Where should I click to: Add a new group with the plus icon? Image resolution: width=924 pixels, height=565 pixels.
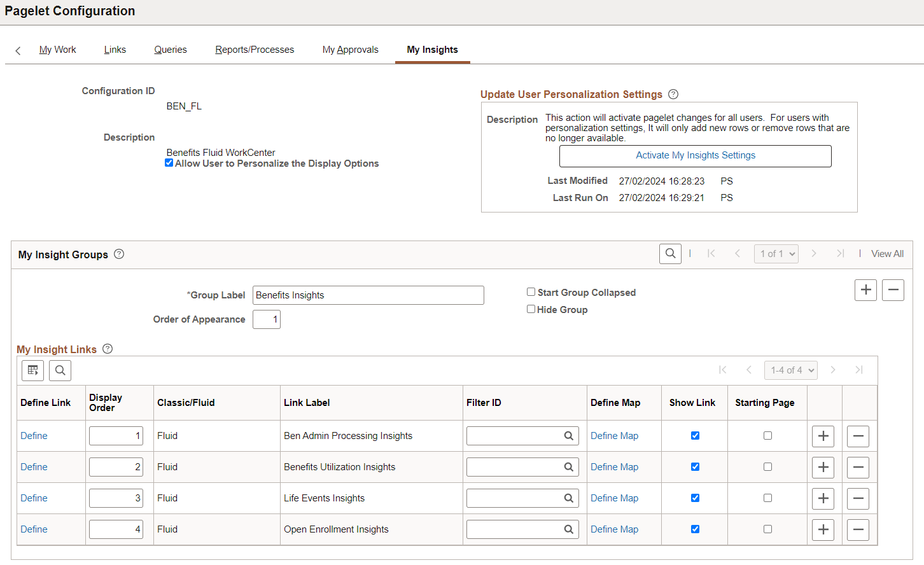(x=865, y=289)
